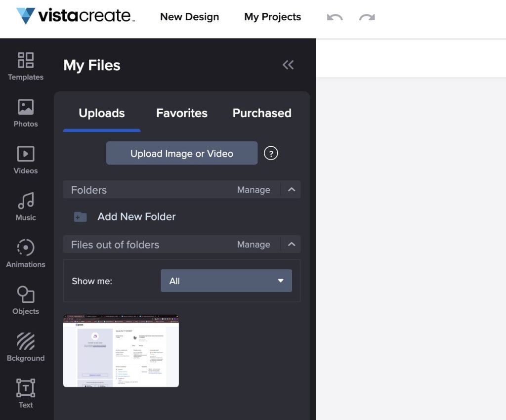Click the upload help question mark icon
506x420 pixels.
click(x=271, y=153)
